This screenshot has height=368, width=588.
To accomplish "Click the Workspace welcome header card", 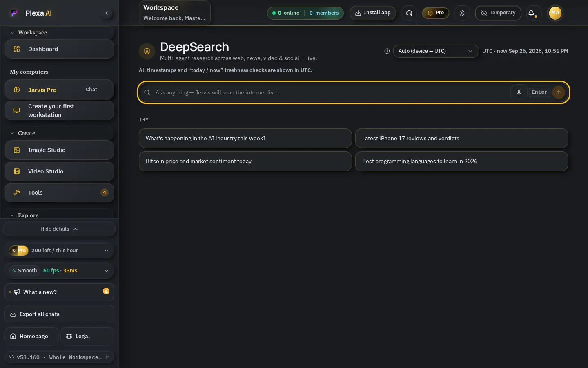I will (174, 13).
